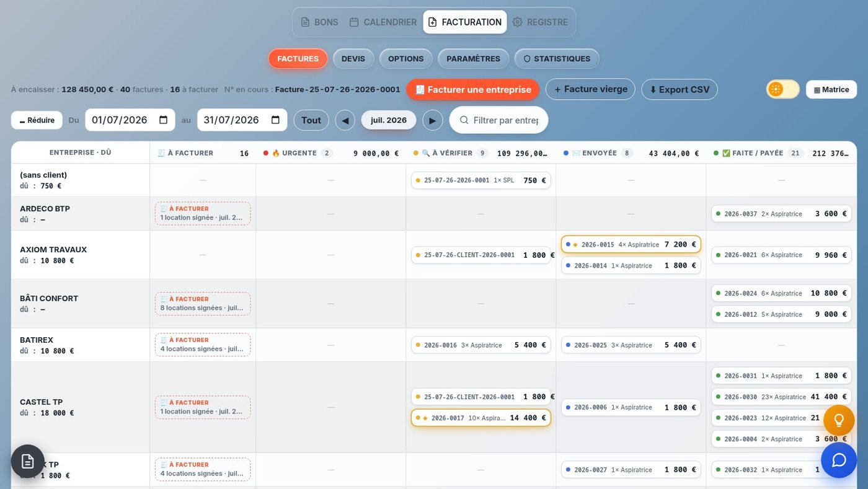Screen dimensions: 868x489
Task: Click the À FACTURER column header
Action: point(203,153)
